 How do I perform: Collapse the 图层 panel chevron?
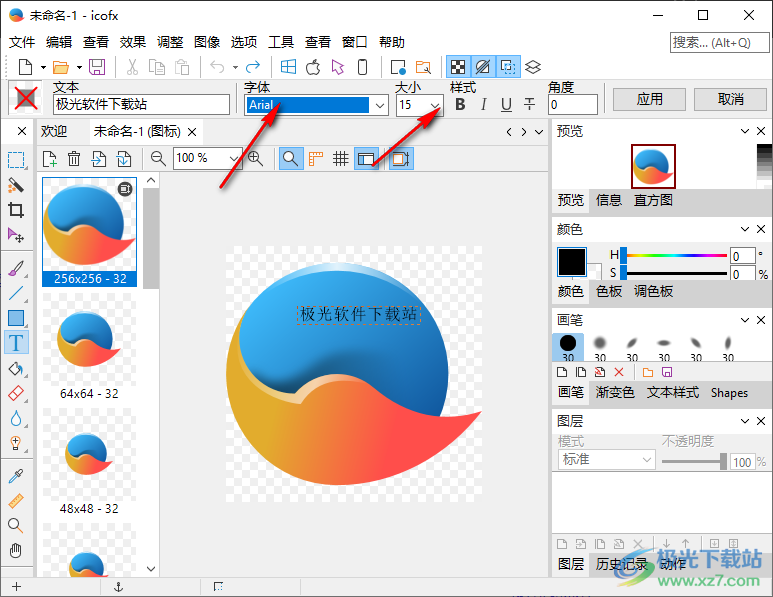pos(745,421)
